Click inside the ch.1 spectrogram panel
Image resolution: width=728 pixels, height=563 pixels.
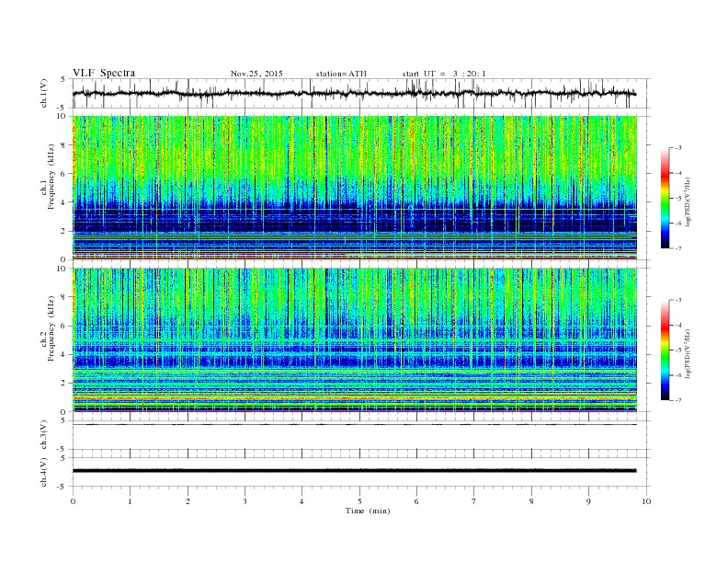(x=355, y=187)
